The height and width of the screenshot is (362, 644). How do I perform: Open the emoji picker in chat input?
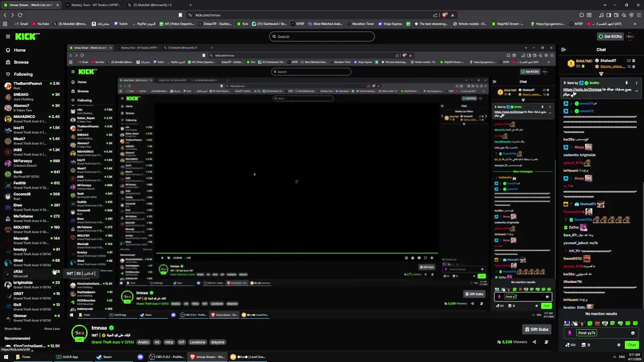pos(633,333)
